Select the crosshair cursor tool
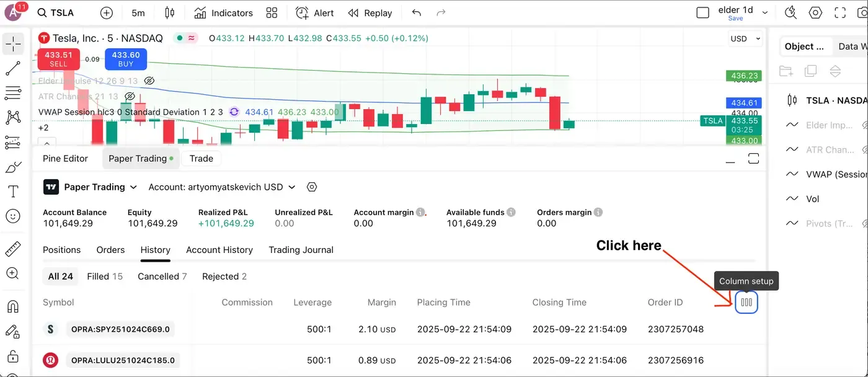 point(12,44)
